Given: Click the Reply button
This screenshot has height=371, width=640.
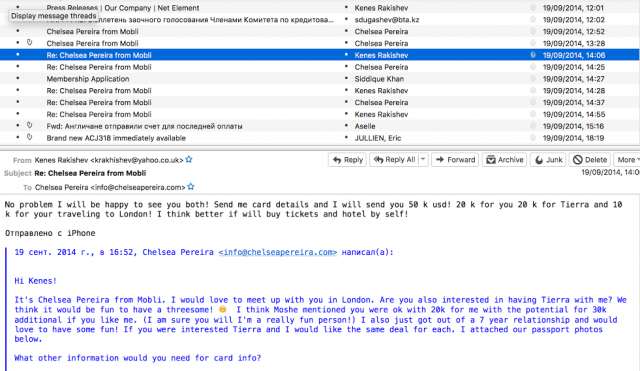Looking at the screenshot, I should [348, 160].
